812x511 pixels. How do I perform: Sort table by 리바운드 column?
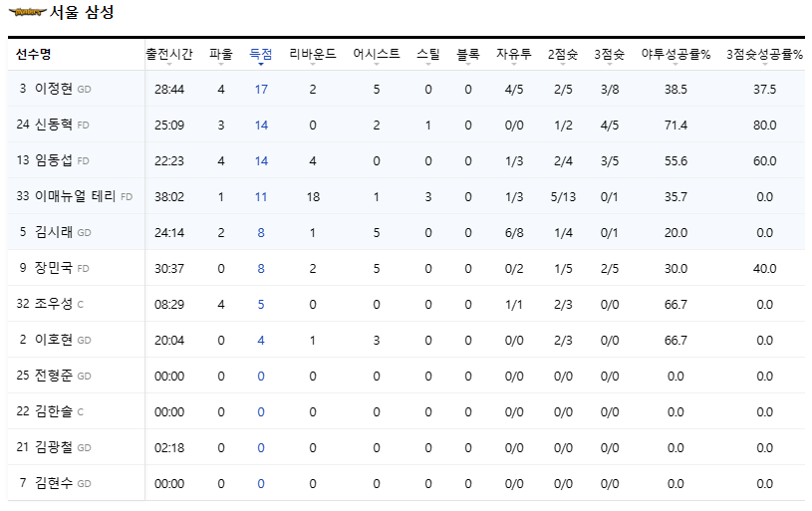pos(313,54)
